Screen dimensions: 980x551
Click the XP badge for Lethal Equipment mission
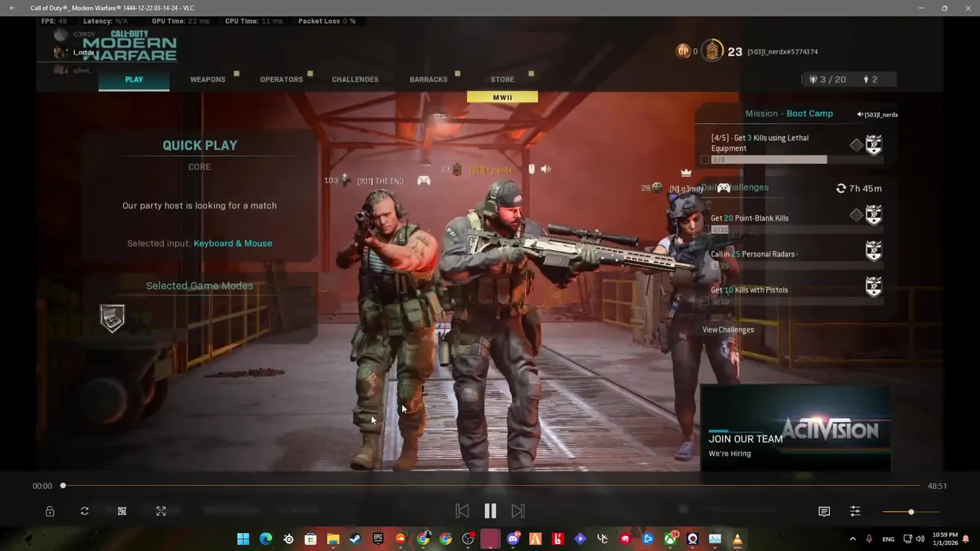[873, 145]
